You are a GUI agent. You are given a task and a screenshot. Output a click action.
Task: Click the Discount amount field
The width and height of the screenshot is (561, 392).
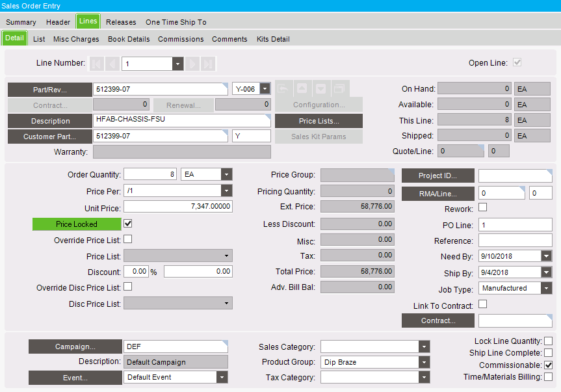coord(198,272)
